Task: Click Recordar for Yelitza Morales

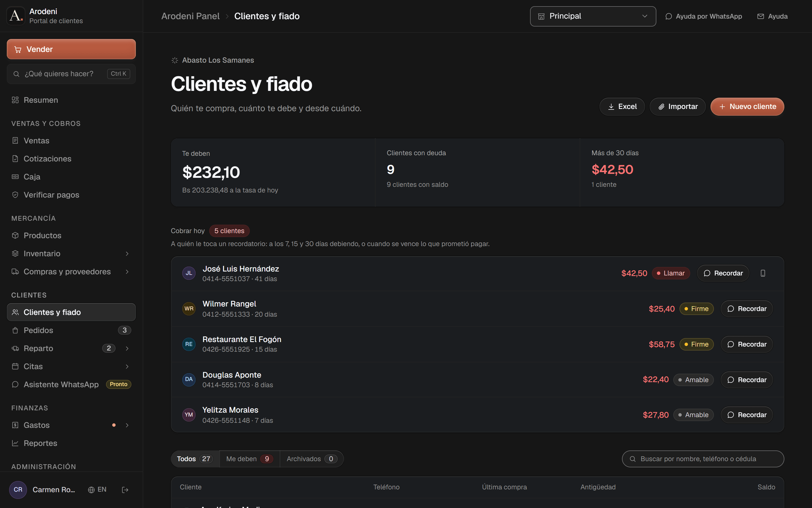Action: pos(747,415)
